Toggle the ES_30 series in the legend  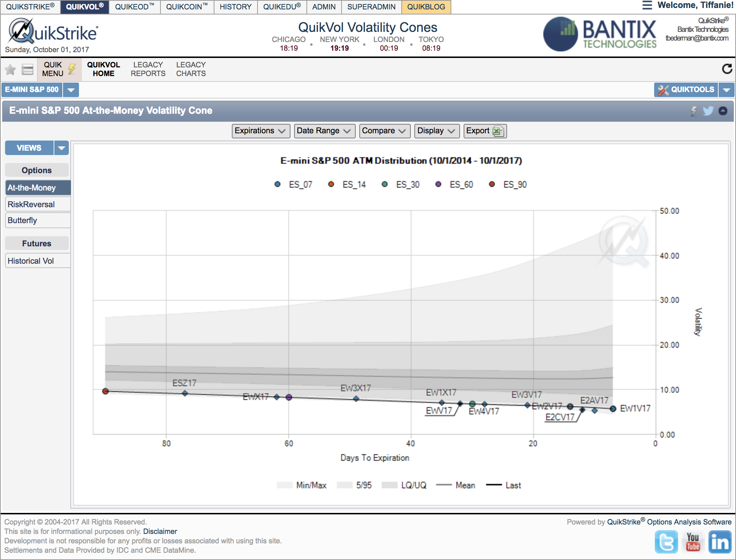[x=401, y=184]
